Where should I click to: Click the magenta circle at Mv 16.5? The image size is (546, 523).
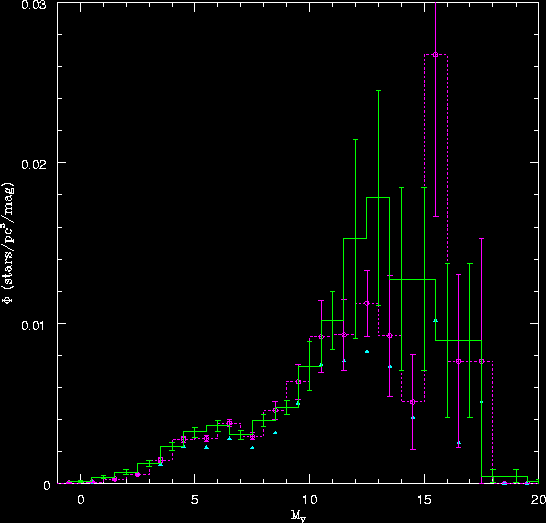pyautogui.click(x=459, y=361)
